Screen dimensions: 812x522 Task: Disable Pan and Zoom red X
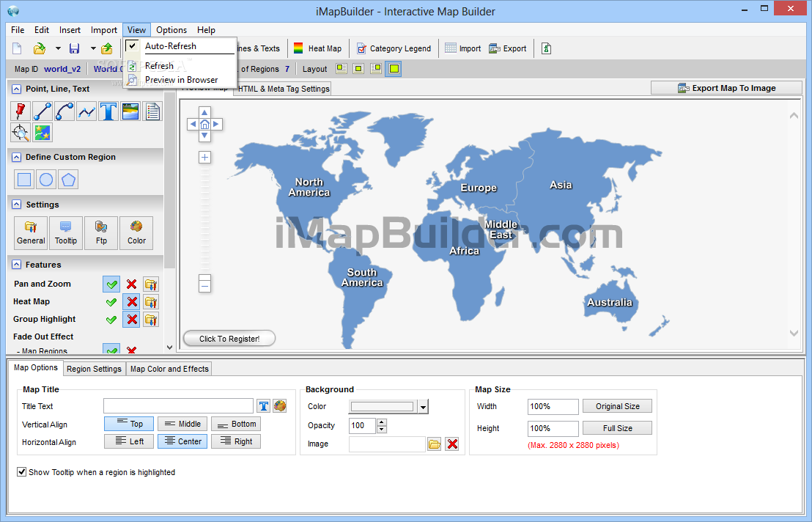[131, 284]
